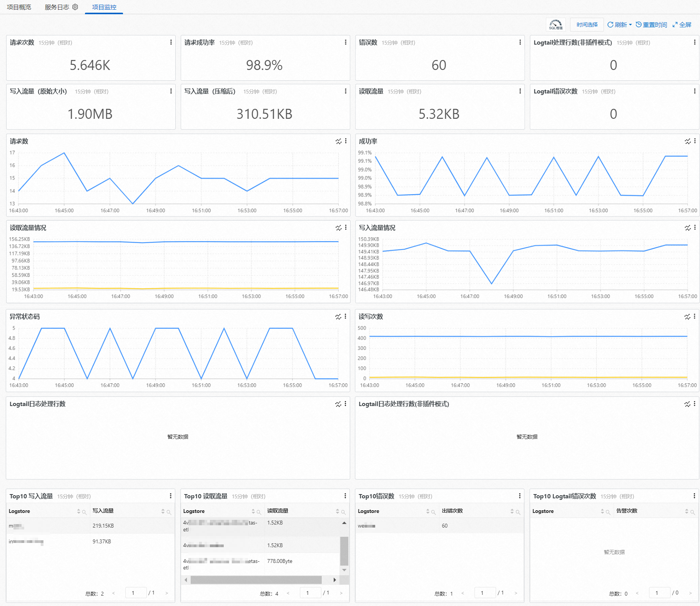Screen dimensions: 700x606
Task: Open more menu on 成功率 chart
Action: tap(695, 141)
